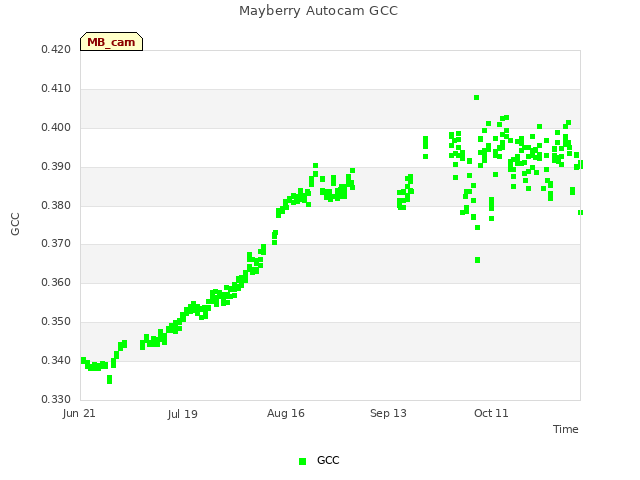The width and height of the screenshot is (640, 480).
Task: Click the highest data point near 0.408
Action: [x=476, y=98]
